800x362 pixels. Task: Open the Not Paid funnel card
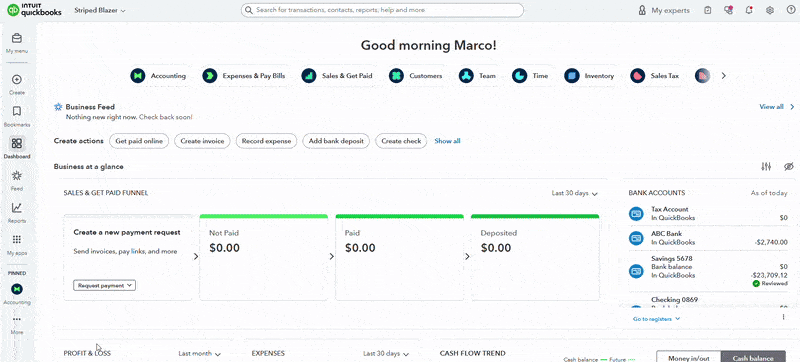[263, 257]
